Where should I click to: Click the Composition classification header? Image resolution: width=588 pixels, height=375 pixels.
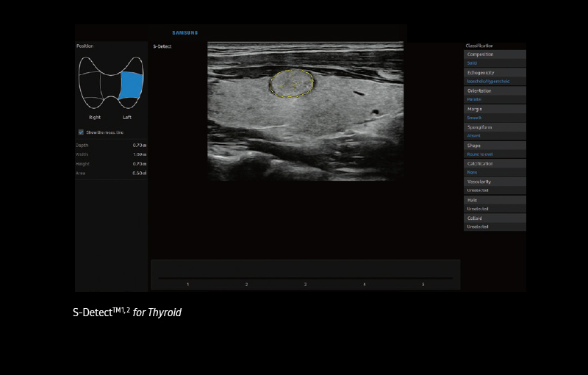(x=495, y=54)
